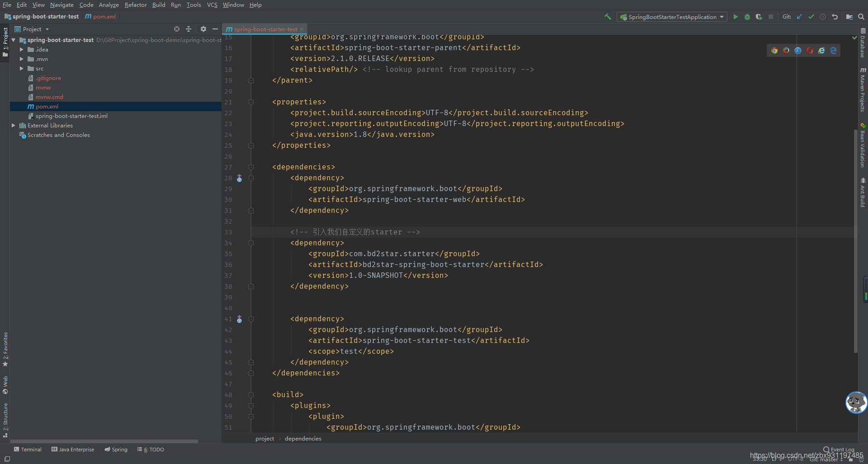Expand the src folder
This screenshot has height=464, width=868.
[21, 69]
